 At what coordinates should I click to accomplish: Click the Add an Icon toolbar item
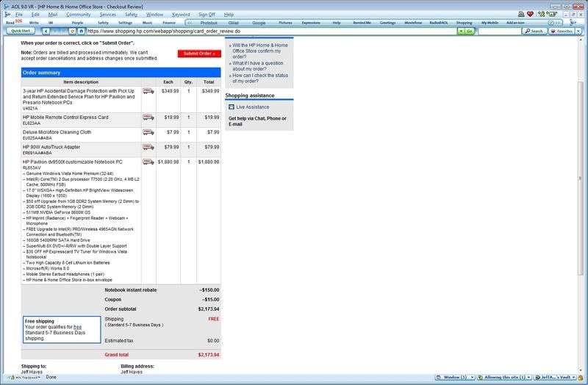click(515, 23)
